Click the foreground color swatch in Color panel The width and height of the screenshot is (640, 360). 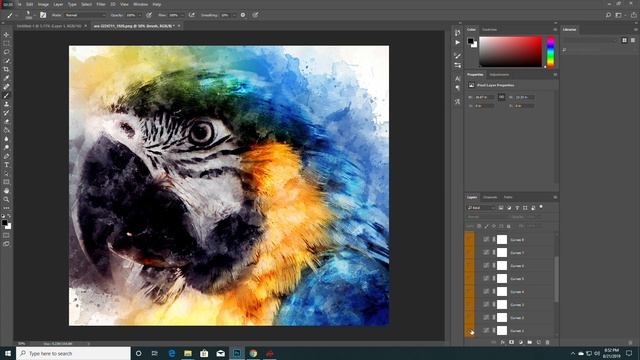pos(470,41)
